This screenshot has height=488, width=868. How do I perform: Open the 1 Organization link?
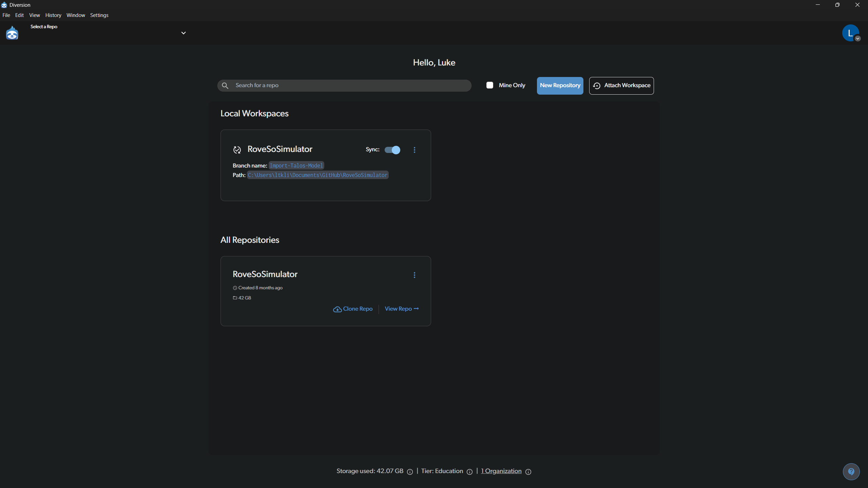pos(501,471)
